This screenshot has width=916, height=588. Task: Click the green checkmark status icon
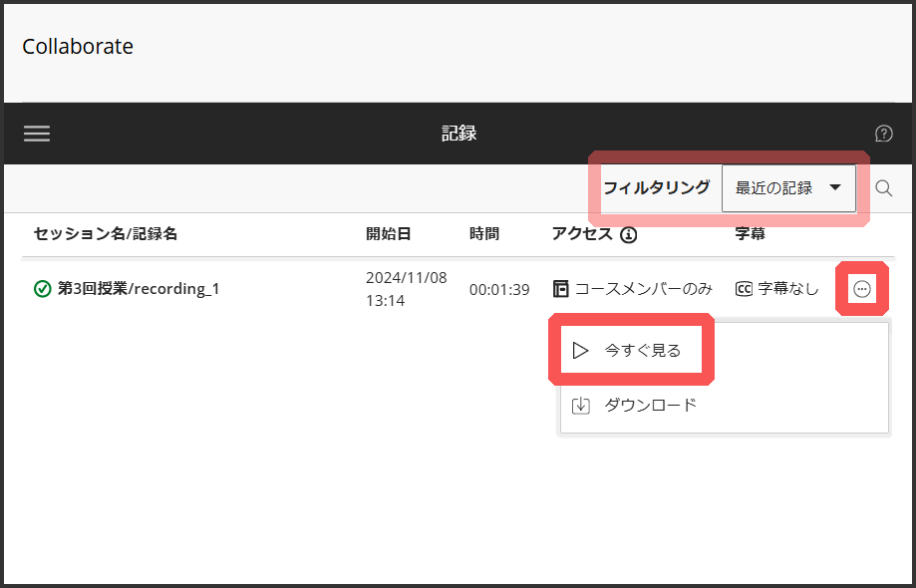tap(42, 289)
